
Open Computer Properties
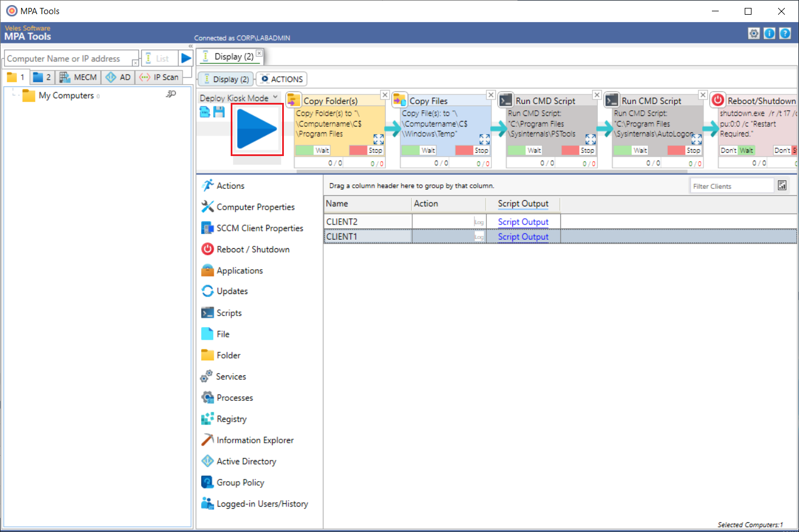(248, 207)
